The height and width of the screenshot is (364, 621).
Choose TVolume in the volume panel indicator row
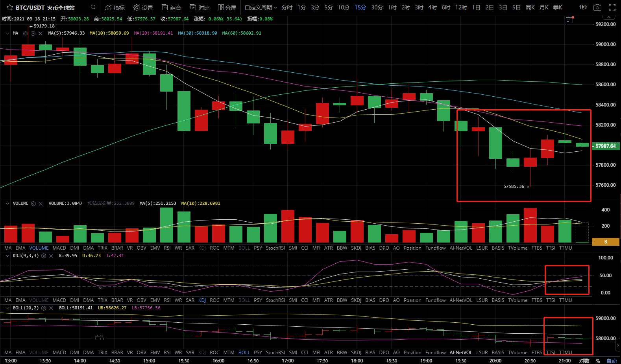518,248
